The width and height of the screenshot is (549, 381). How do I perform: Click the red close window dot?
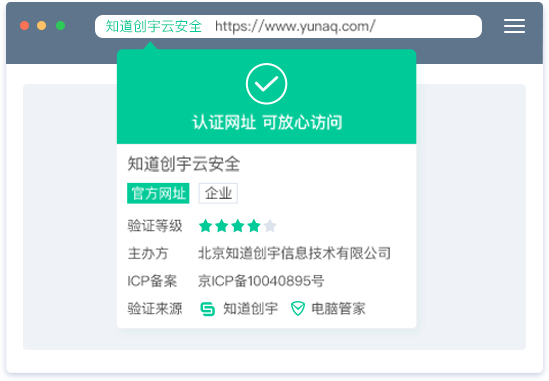tap(25, 26)
